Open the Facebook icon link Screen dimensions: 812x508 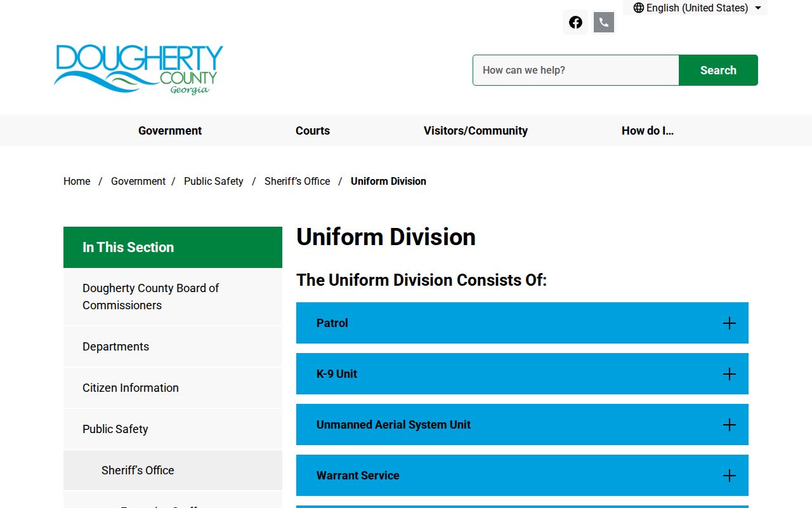pyautogui.click(x=575, y=22)
